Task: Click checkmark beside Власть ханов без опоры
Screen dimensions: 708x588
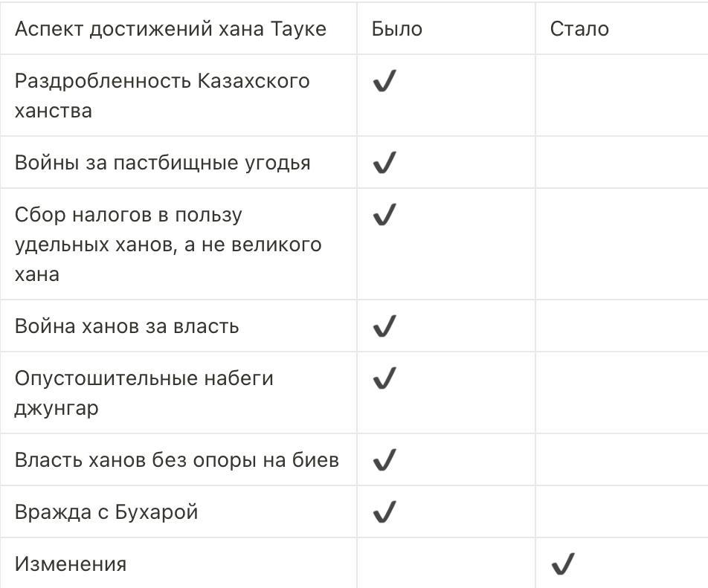Action: pos(384,460)
